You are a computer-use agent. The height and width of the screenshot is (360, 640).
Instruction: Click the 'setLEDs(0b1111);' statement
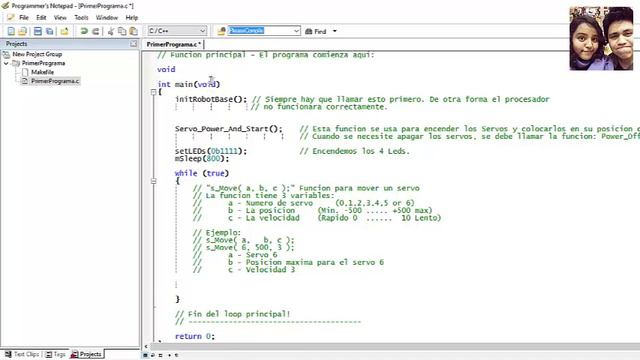211,151
